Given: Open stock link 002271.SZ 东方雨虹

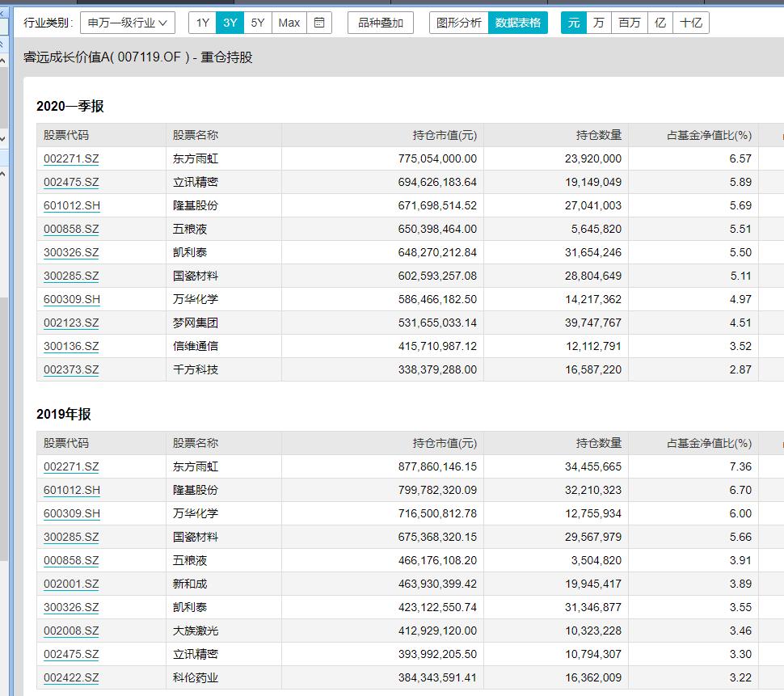Looking at the screenshot, I should (70, 158).
